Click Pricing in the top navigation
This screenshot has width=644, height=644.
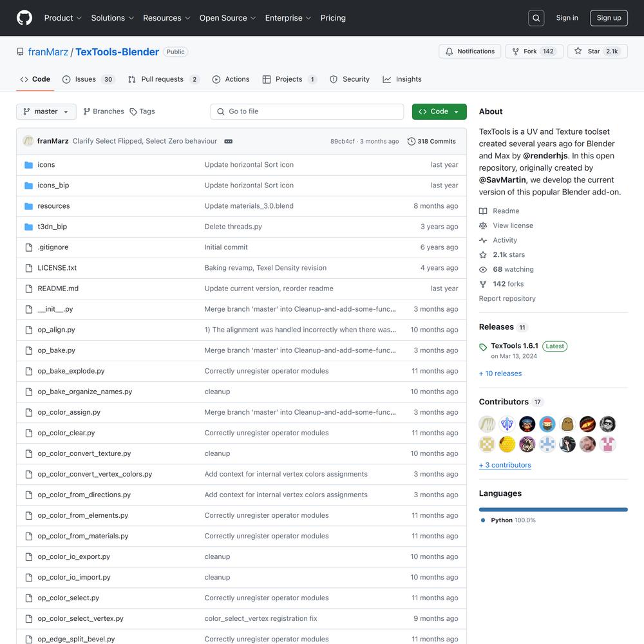point(333,18)
